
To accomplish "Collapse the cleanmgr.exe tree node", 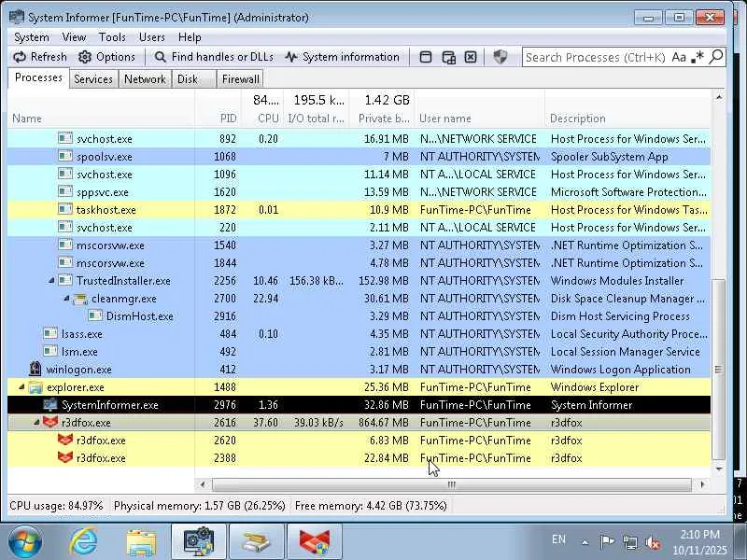I will point(66,299).
